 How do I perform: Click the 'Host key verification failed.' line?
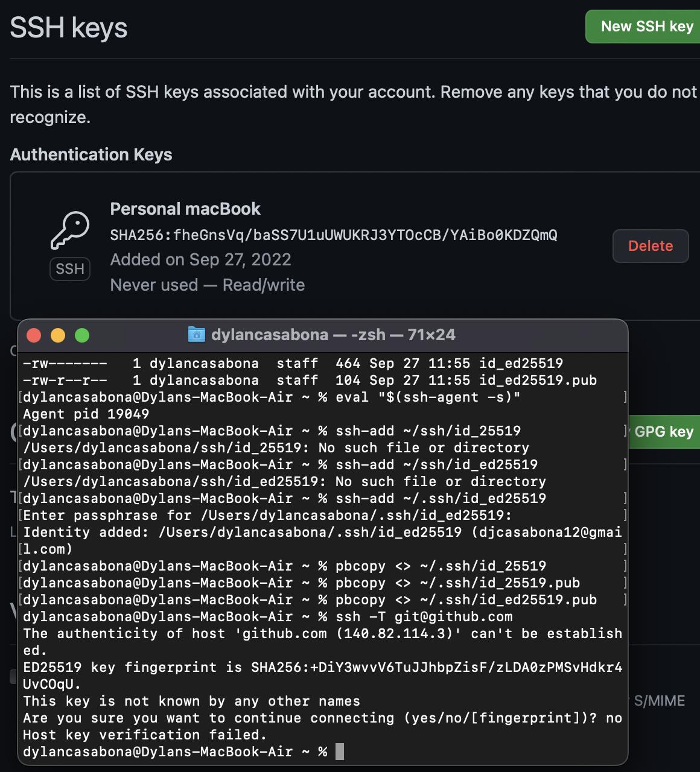[x=145, y=735]
